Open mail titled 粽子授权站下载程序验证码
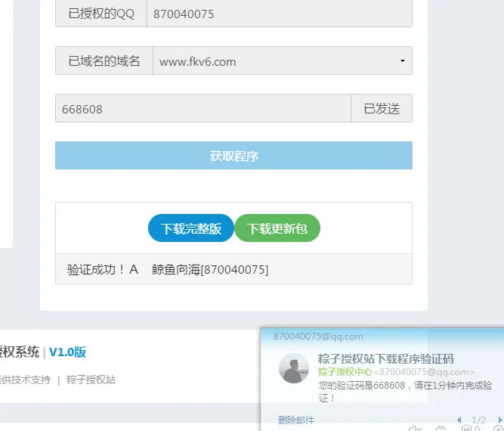 click(385, 358)
